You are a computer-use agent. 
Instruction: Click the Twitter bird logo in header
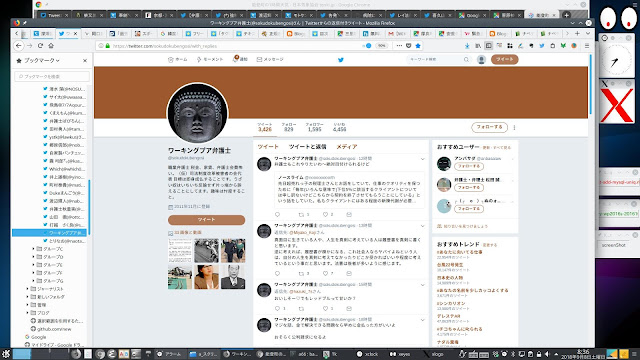(x=341, y=60)
